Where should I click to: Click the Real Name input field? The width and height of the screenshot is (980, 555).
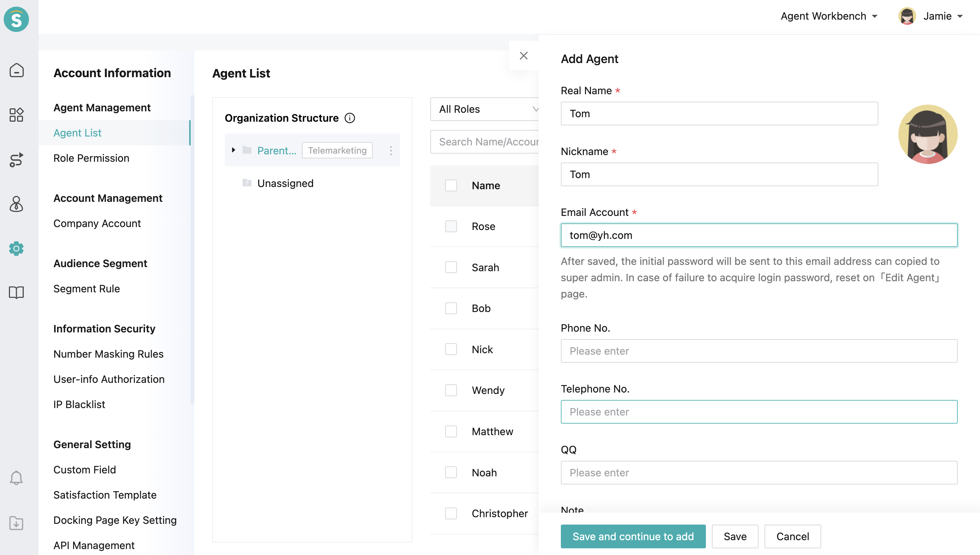719,114
